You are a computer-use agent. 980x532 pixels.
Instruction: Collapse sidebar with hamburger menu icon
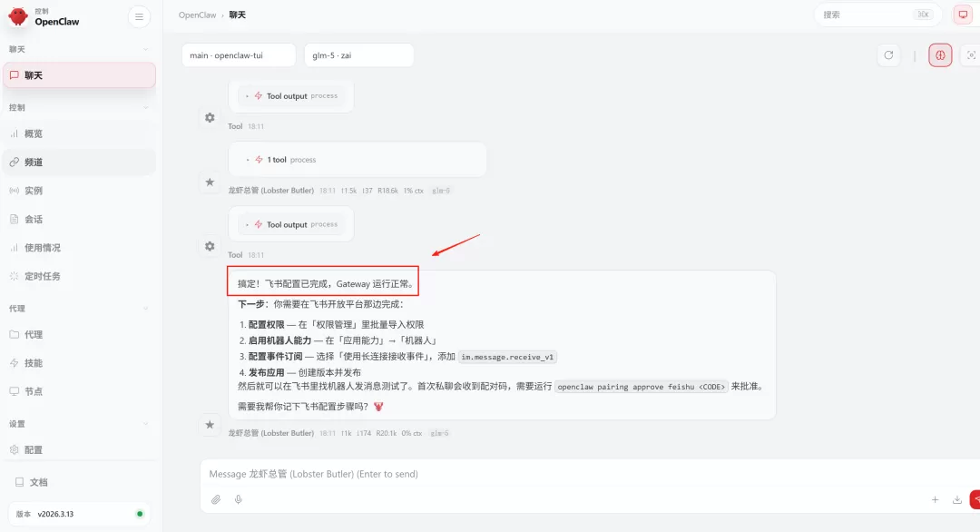pyautogui.click(x=139, y=17)
